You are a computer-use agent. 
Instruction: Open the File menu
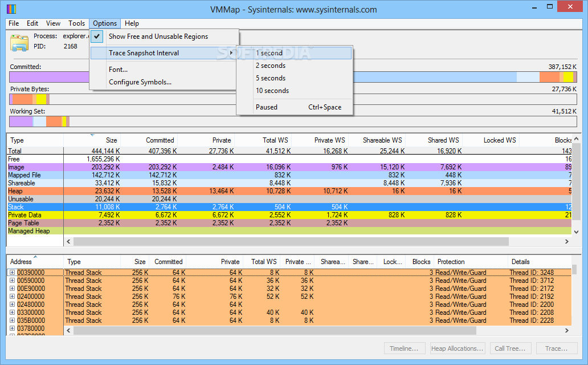coord(14,23)
